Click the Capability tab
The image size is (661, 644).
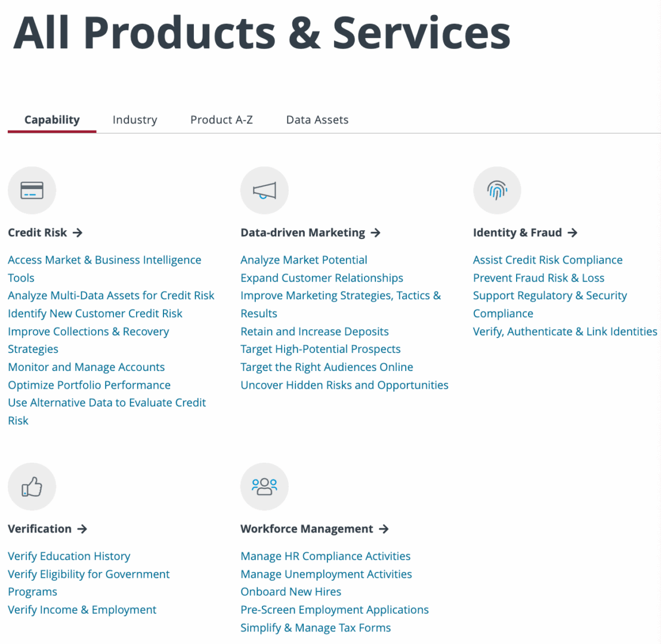tap(52, 119)
